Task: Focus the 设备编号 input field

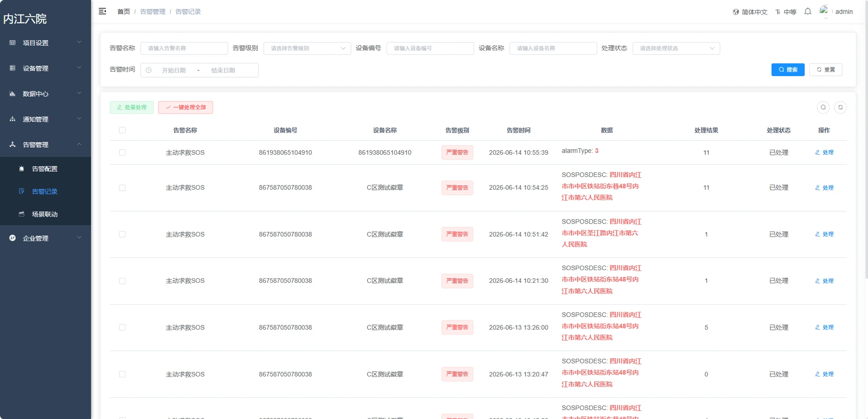Action: pos(430,48)
